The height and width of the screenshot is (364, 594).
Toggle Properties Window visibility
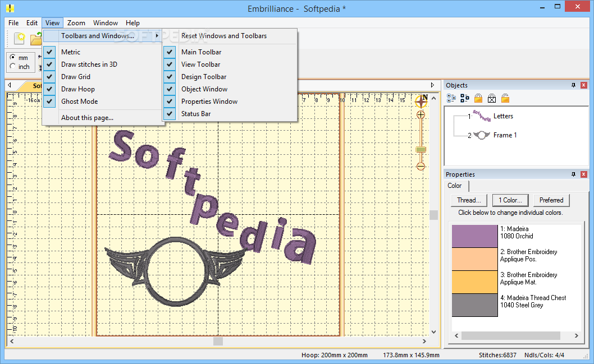tap(230, 102)
